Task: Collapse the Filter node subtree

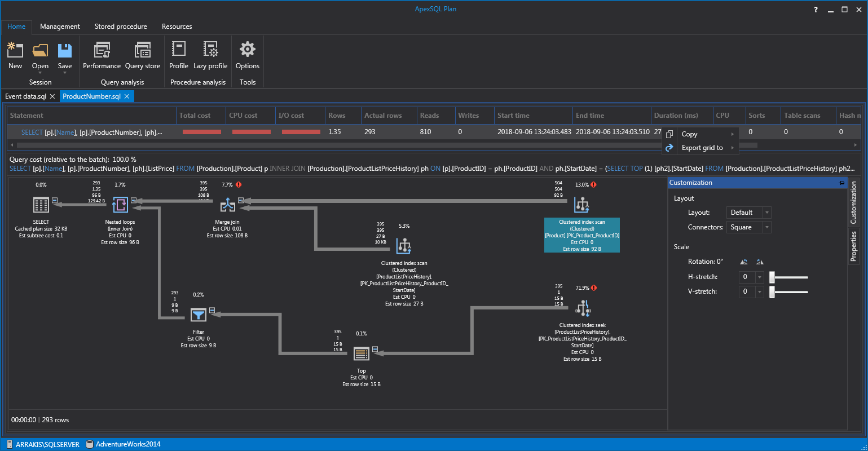Action: 212,310
